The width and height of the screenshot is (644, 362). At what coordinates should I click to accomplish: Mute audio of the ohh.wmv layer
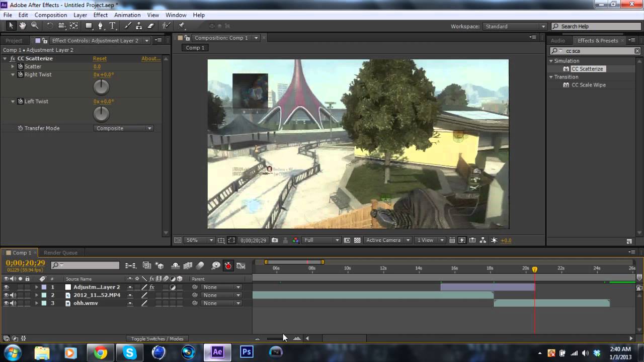pos(13,303)
